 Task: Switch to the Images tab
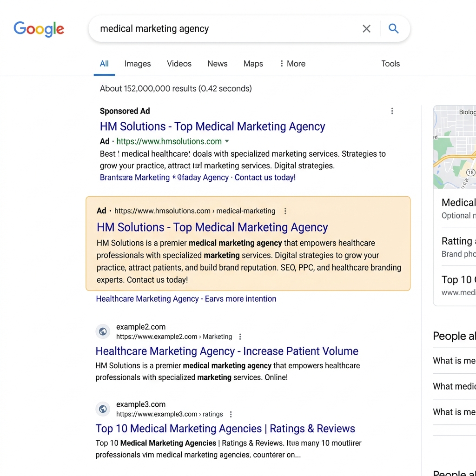coord(138,64)
